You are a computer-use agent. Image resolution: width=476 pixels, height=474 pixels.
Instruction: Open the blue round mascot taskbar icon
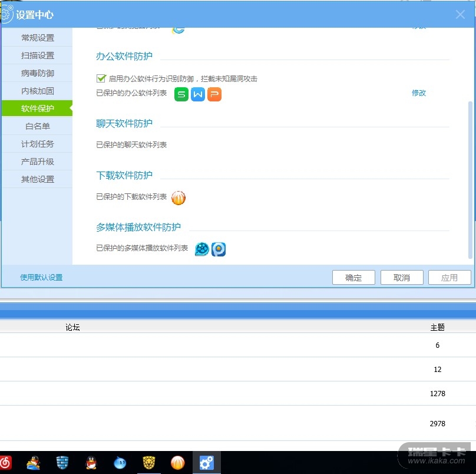pos(120,463)
